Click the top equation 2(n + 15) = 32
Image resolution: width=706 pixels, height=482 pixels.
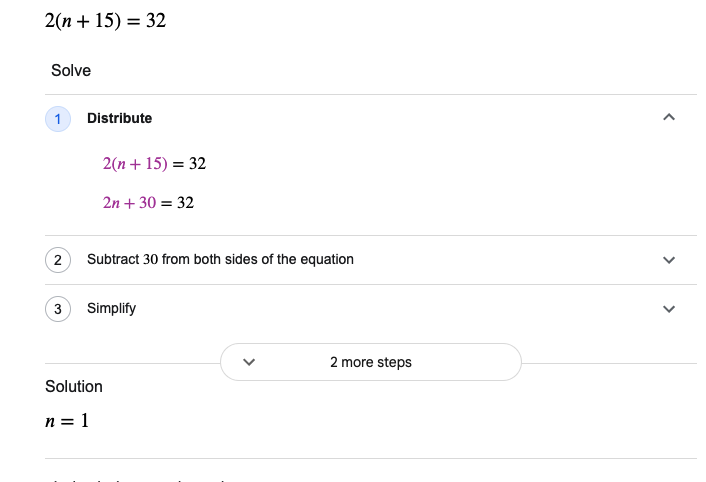[105, 20]
